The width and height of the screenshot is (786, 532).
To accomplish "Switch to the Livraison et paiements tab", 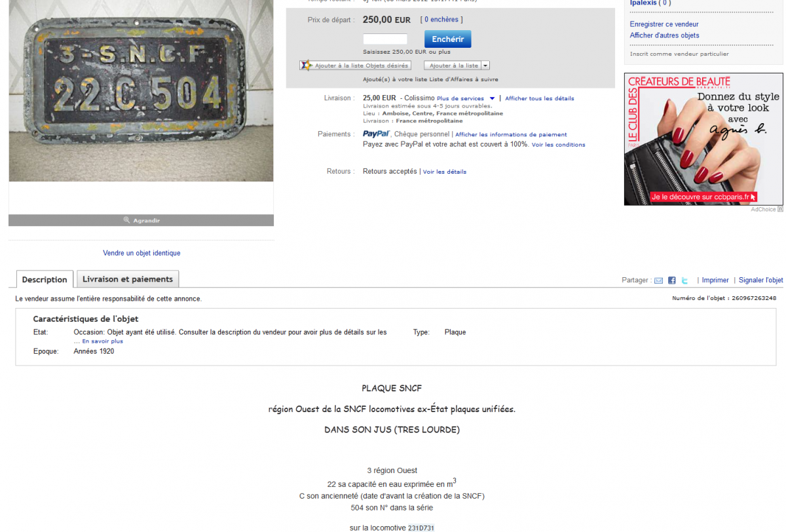I will click(128, 279).
